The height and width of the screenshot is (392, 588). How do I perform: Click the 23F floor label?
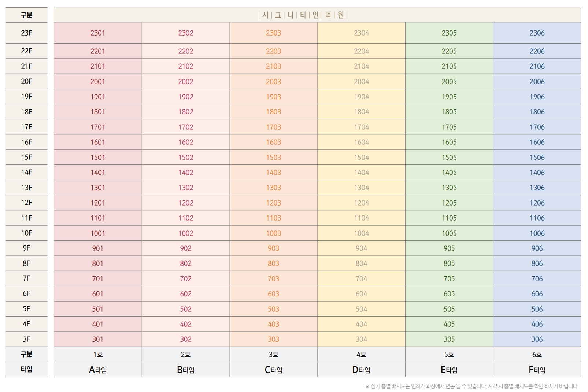(x=26, y=33)
